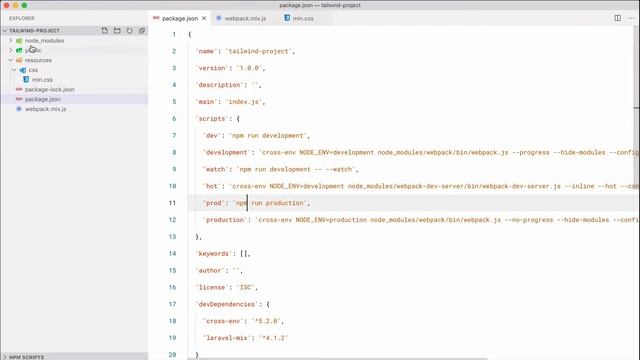
Task: Collapse the resources folder chevron
Action: (x=11, y=60)
